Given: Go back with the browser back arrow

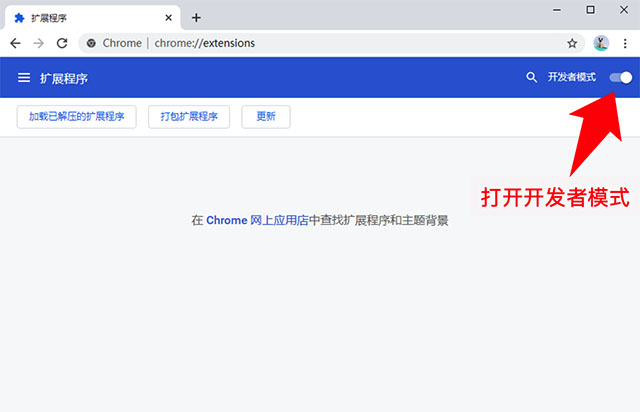Looking at the screenshot, I should pos(16,43).
